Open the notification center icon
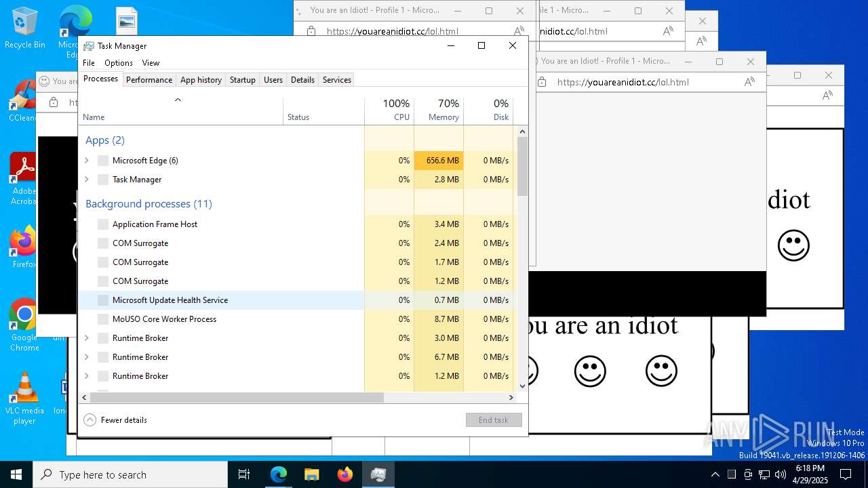This screenshot has height=488, width=868. tap(846, 474)
